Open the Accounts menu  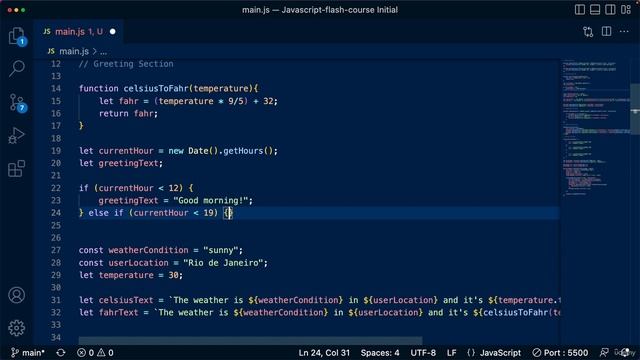(x=17, y=295)
